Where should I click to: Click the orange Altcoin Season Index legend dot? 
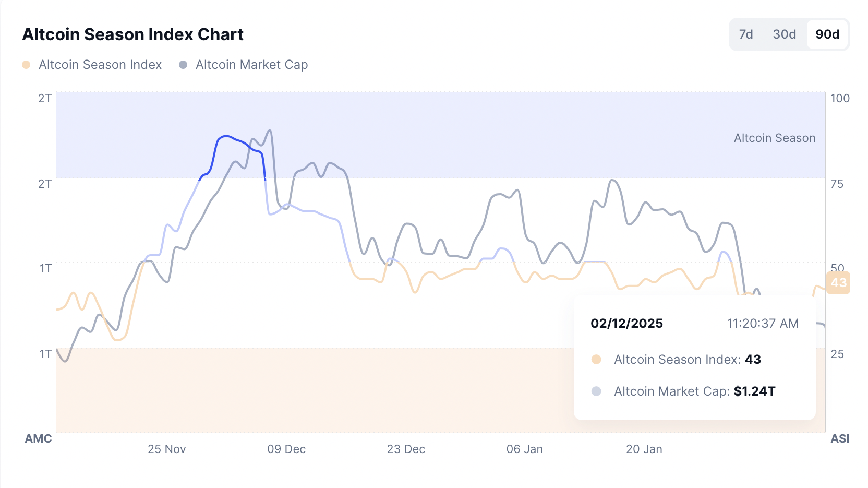coord(26,65)
